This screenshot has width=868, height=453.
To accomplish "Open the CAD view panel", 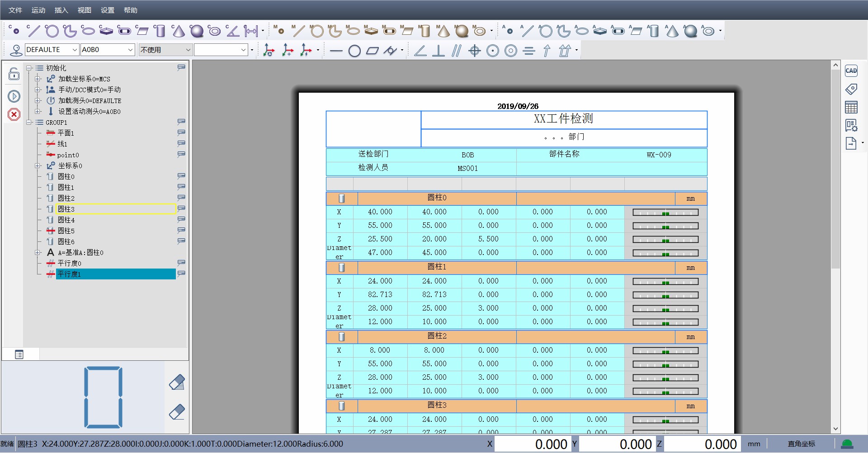I will click(x=851, y=71).
